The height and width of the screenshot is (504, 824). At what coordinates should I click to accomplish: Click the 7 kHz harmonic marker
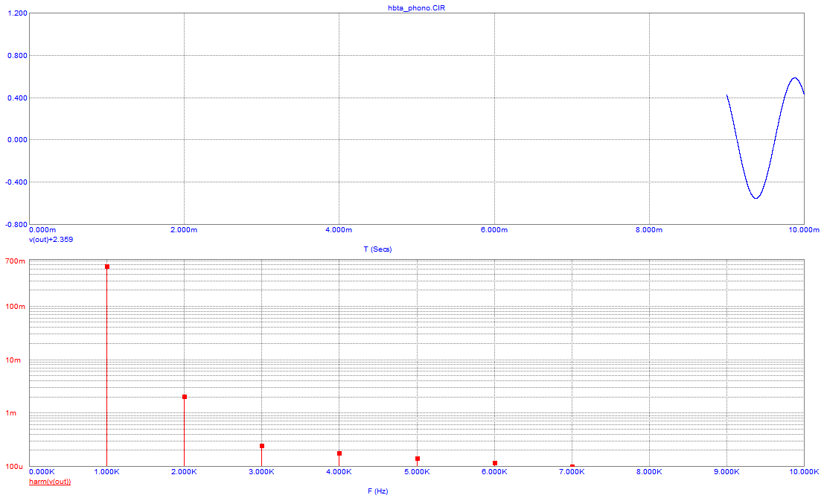(572, 466)
